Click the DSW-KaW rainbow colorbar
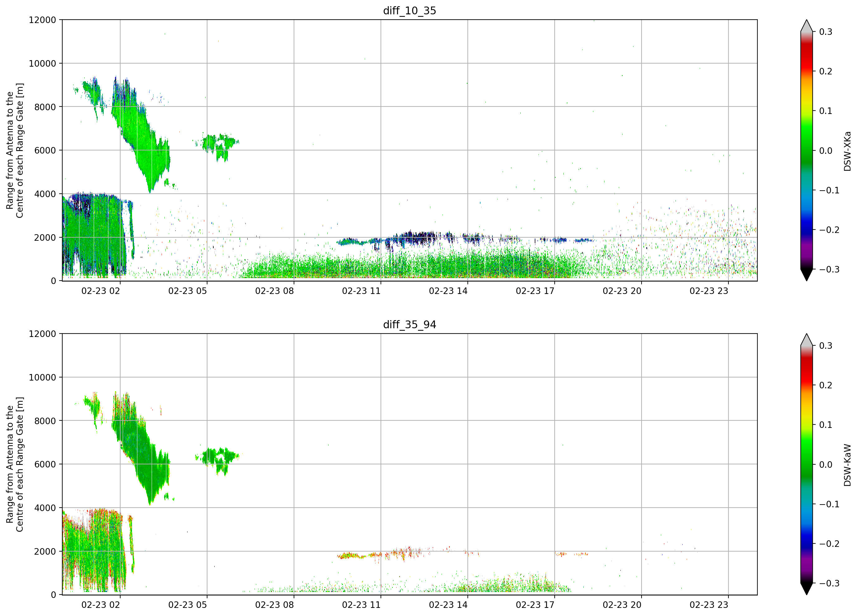 point(807,464)
